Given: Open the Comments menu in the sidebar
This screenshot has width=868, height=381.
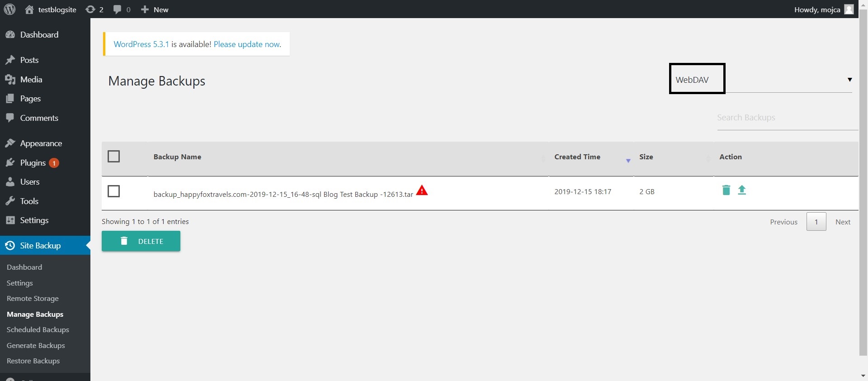Looking at the screenshot, I should [45, 118].
